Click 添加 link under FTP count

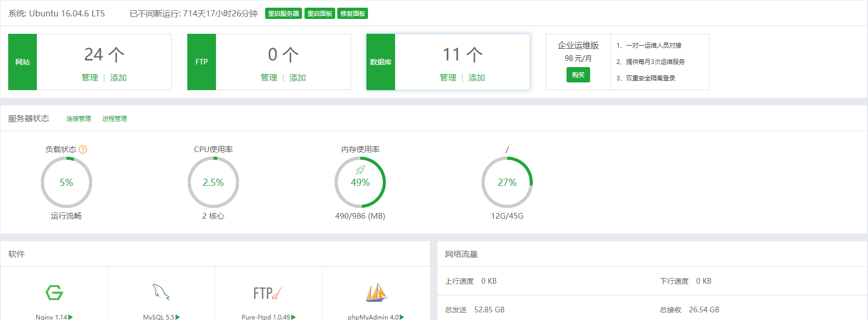coord(297,77)
